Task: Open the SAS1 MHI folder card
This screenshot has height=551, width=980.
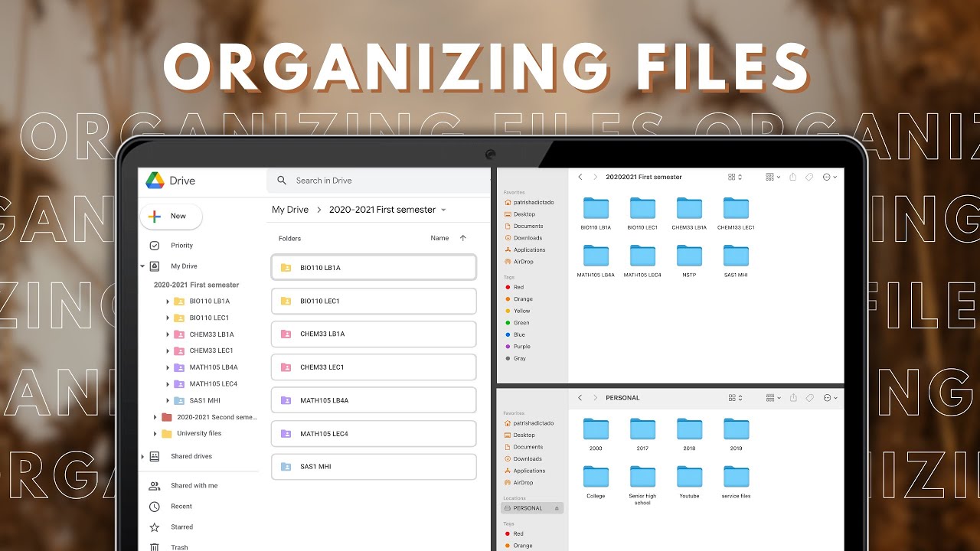Action: [x=374, y=467]
